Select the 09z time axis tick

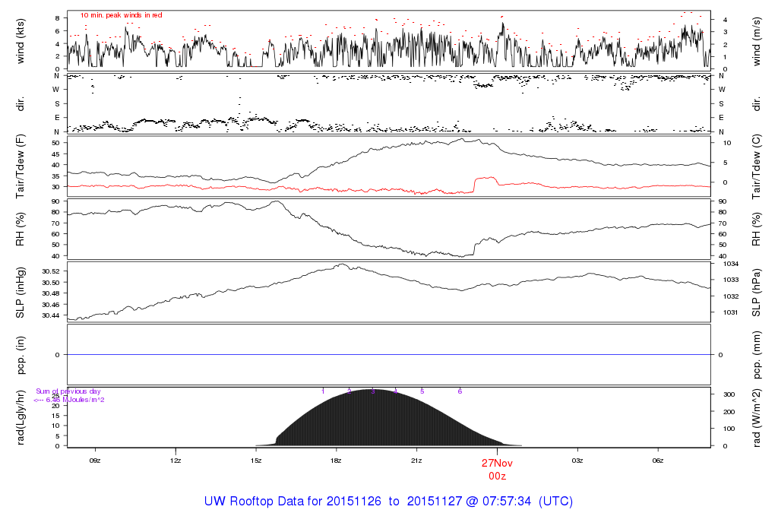[95, 460]
